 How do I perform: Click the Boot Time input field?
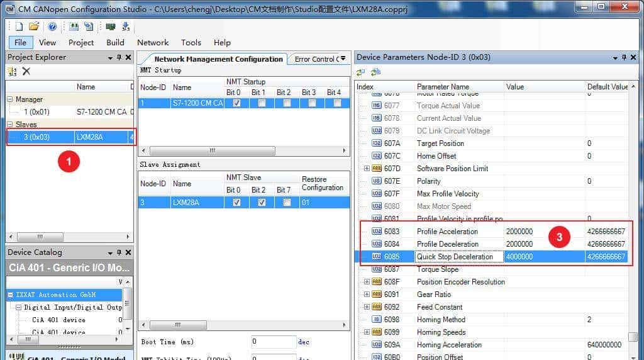(x=274, y=342)
